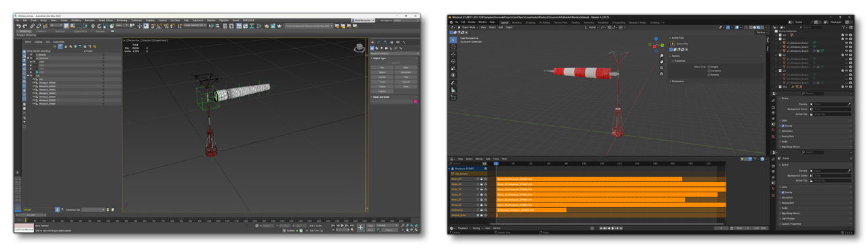Image resolution: width=868 pixels, height=248 pixels.
Task: Click the Select Box tool button in Blender sidebar
Action: [673, 43]
